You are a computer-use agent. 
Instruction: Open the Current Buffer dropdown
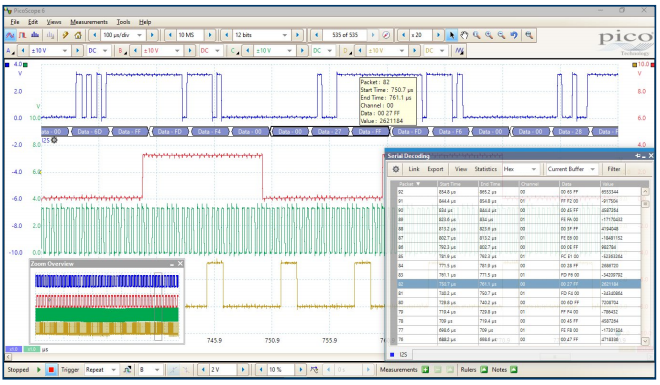[x=592, y=169]
